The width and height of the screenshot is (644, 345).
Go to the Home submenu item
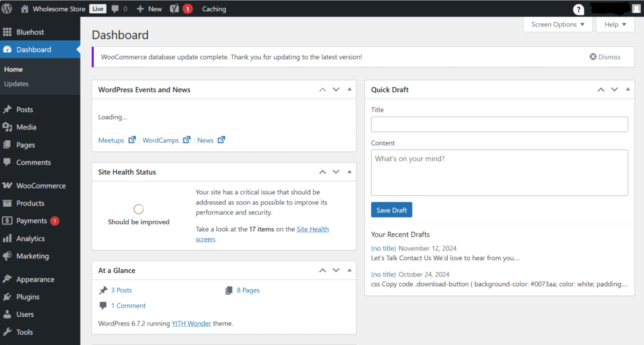pyautogui.click(x=13, y=69)
